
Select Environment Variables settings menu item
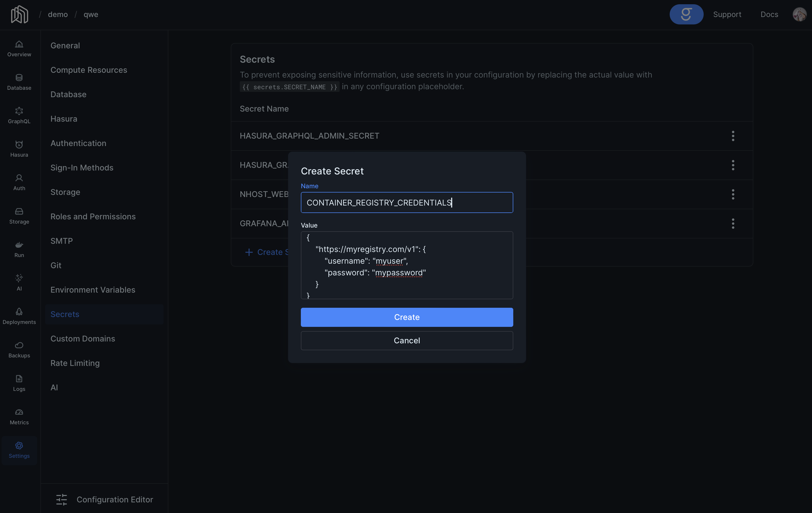point(93,290)
